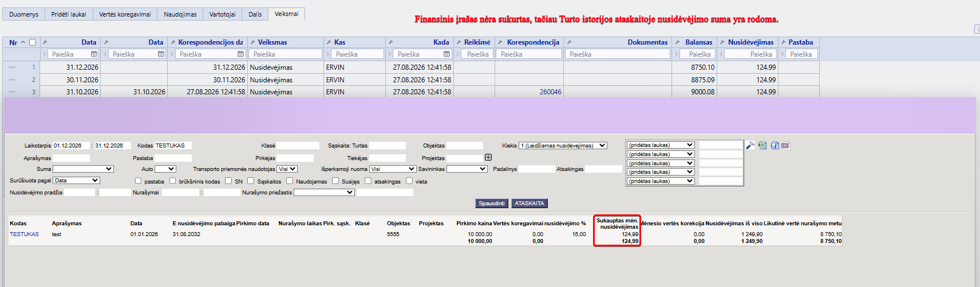This screenshot has width=980, height=287.
Task: Enable the brūkšninis kodas checkbox
Action: coord(172,181)
